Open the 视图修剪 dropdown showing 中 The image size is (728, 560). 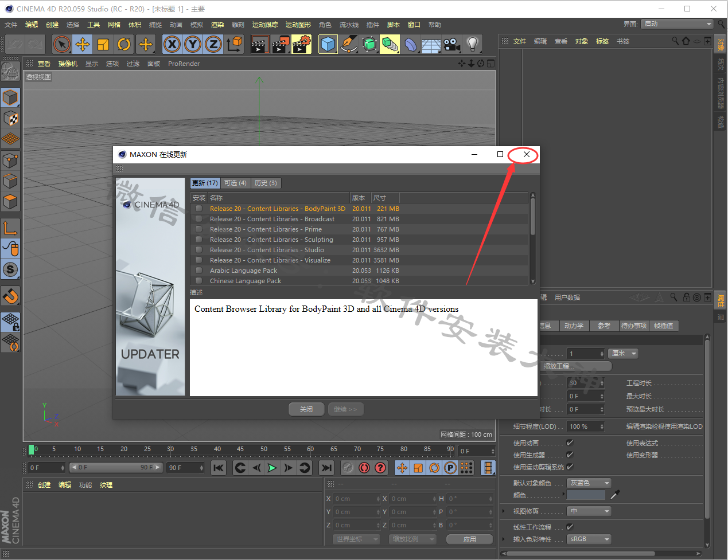[589, 511]
